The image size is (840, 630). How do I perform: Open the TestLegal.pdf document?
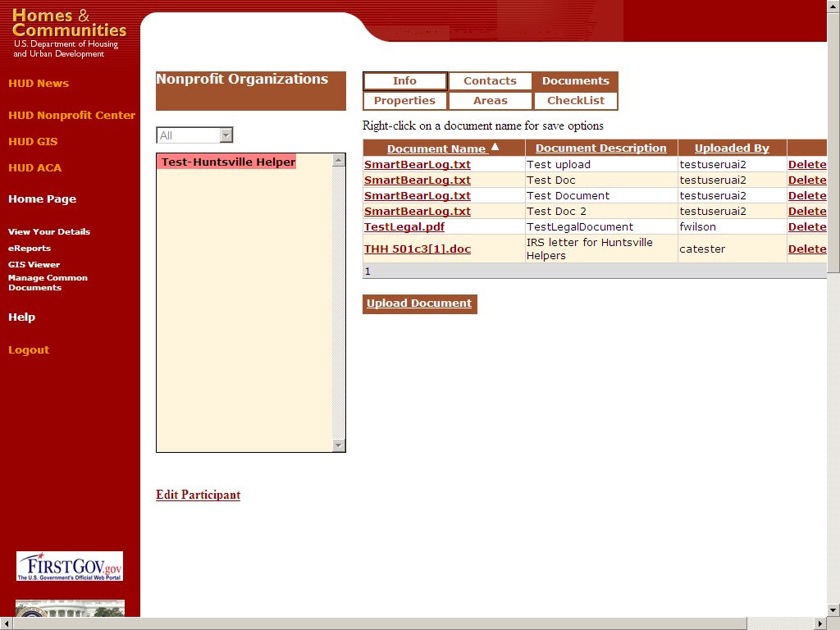coord(404,226)
